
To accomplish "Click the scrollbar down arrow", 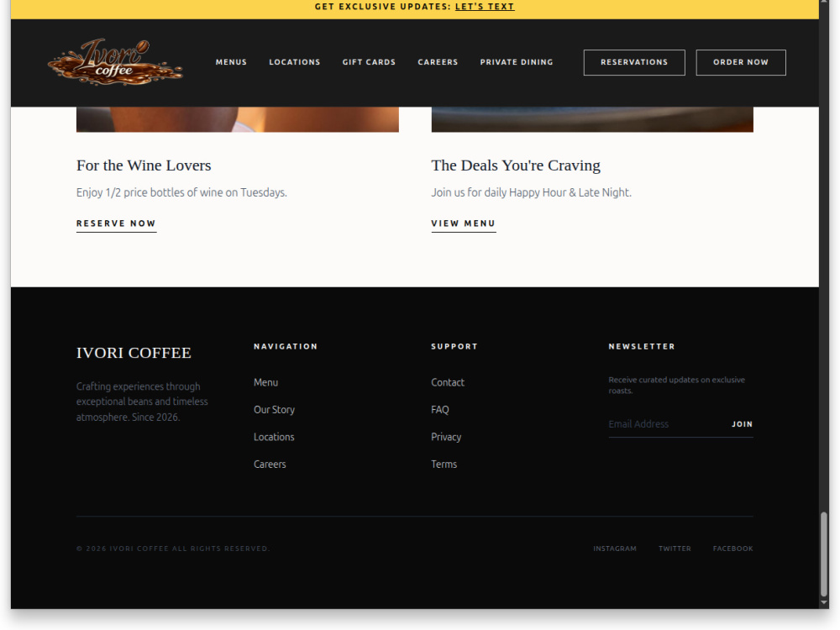I will tap(824, 602).
